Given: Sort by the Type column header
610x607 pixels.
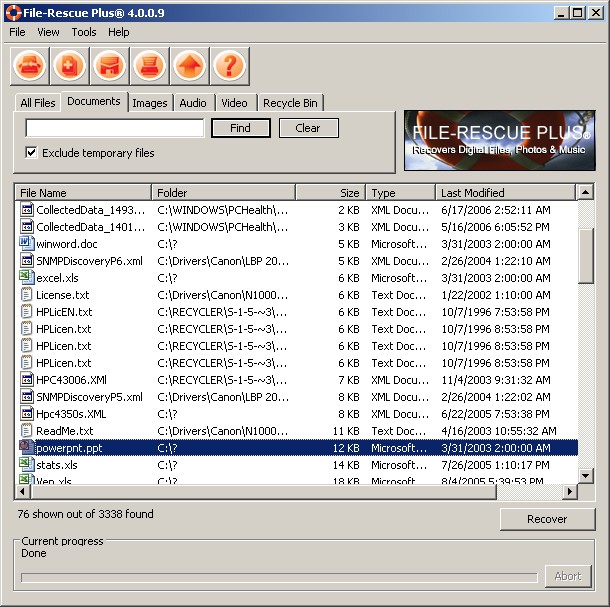Looking at the screenshot, I should click(x=400, y=193).
